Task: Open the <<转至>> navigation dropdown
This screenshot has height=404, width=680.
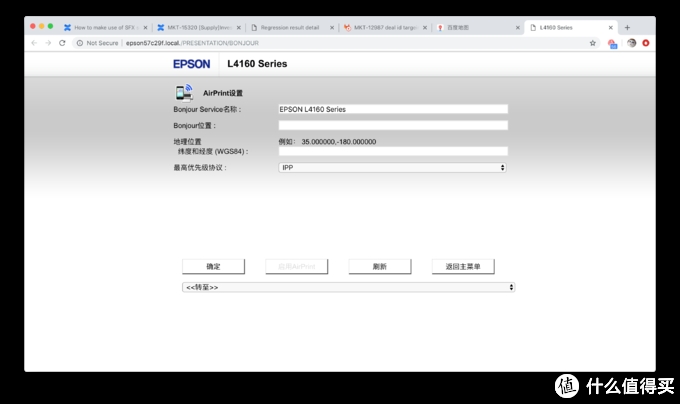Action: click(348, 287)
